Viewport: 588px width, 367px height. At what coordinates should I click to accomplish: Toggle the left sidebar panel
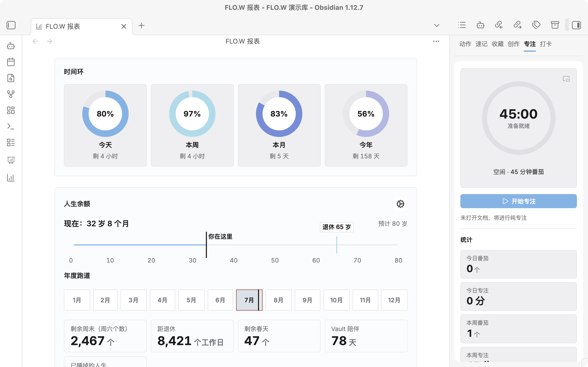[x=11, y=25]
